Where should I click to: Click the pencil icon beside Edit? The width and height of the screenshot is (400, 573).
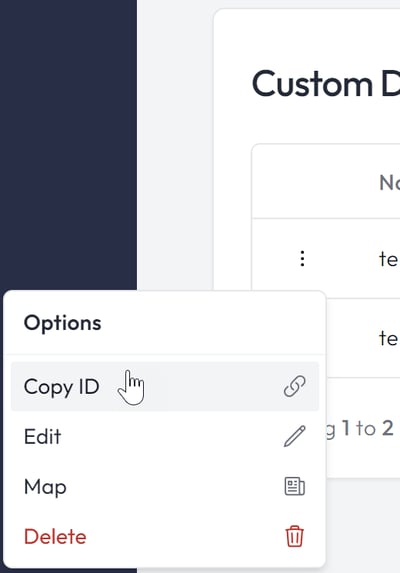click(x=294, y=436)
